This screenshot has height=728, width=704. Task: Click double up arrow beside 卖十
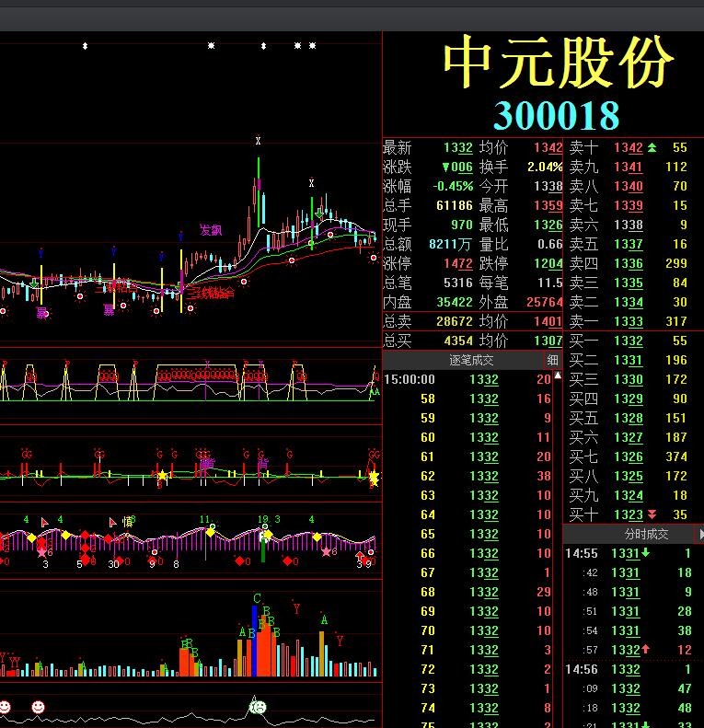click(x=652, y=148)
